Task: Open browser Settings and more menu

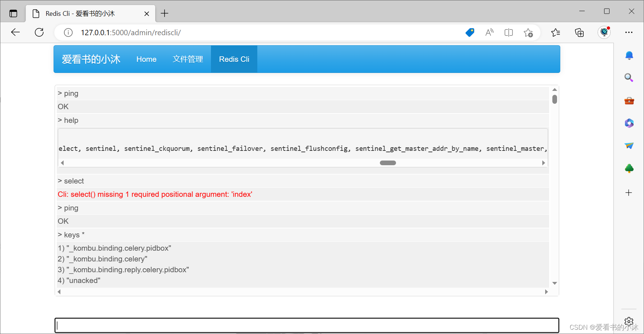Action: 629,32
